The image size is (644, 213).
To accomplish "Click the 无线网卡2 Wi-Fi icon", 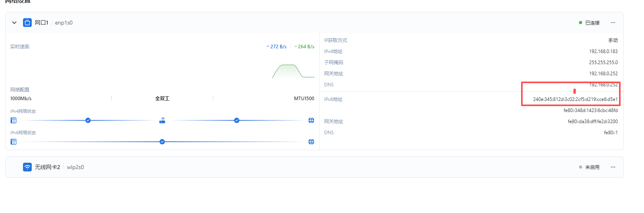I will (27, 167).
